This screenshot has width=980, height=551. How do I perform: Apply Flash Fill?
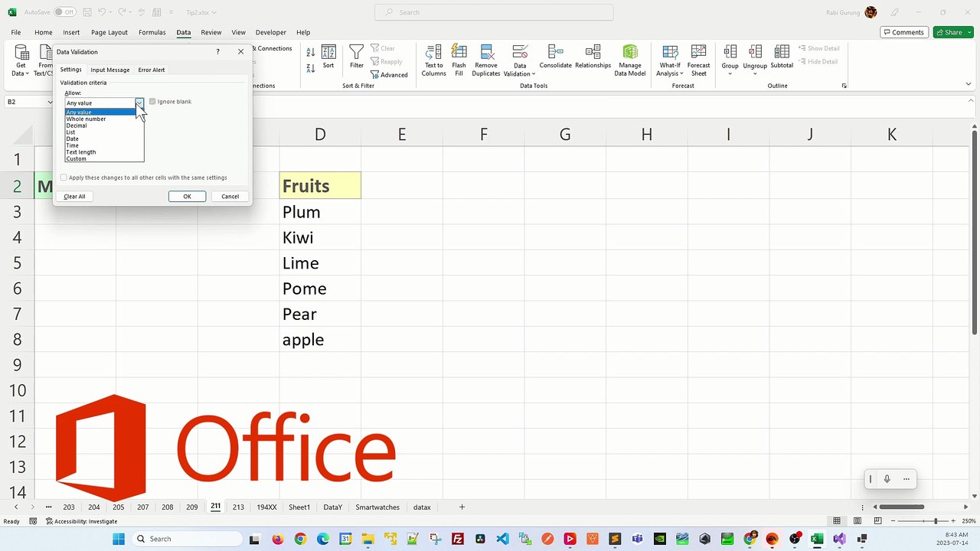(x=459, y=60)
